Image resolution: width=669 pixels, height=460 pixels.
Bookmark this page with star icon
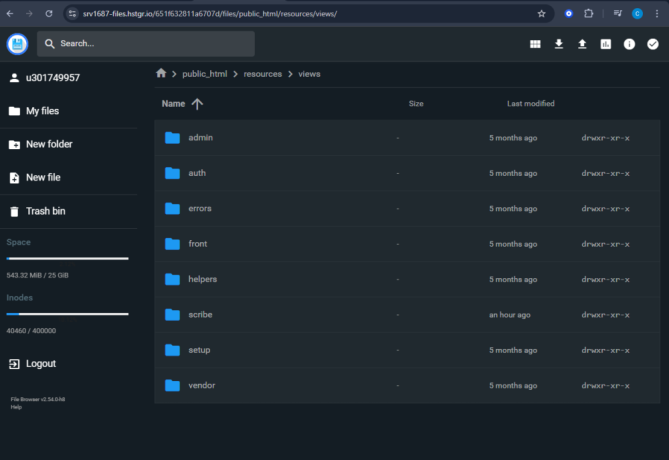pyautogui.click(x=541, y=14)
